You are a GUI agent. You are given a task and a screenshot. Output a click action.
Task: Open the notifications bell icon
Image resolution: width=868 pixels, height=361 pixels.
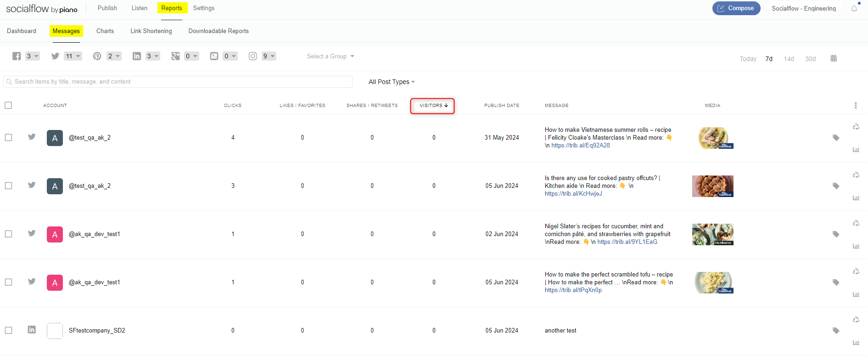click(854, 9)
